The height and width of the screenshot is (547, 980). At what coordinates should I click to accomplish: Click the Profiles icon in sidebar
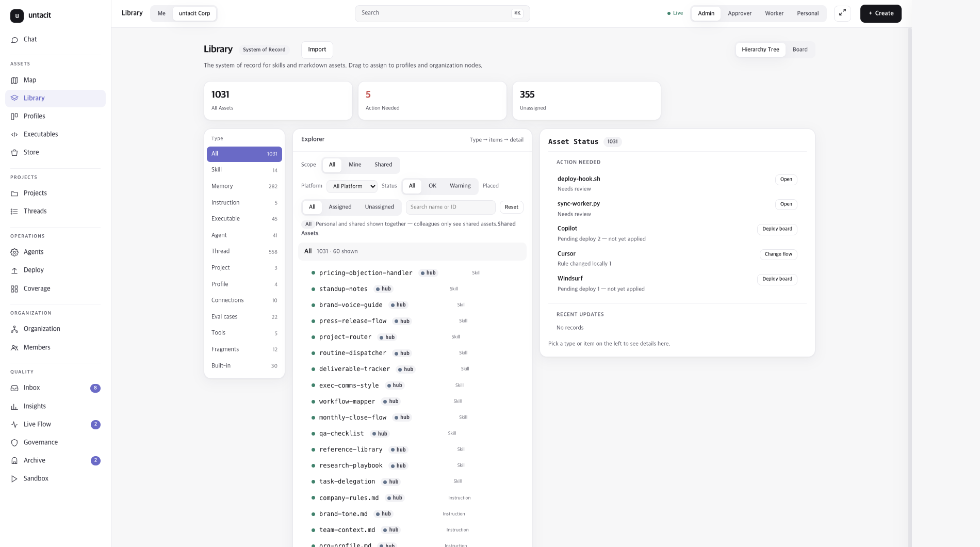click(14, 117)
